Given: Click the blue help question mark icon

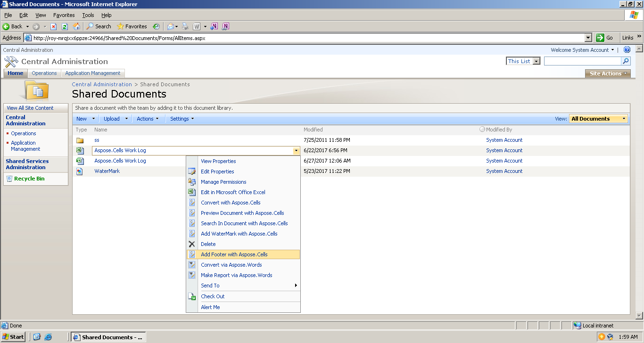Looking at the screenshot, I should pyautogui.click(x=627, y=50).
